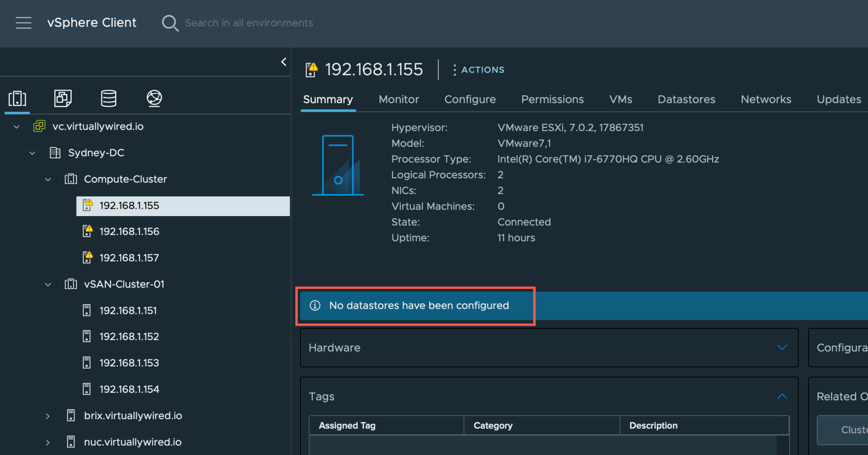Viewport: 868px width, 455px height.
Task: Select host 192.168.1.152 in the tree
Action: (129, 337)
